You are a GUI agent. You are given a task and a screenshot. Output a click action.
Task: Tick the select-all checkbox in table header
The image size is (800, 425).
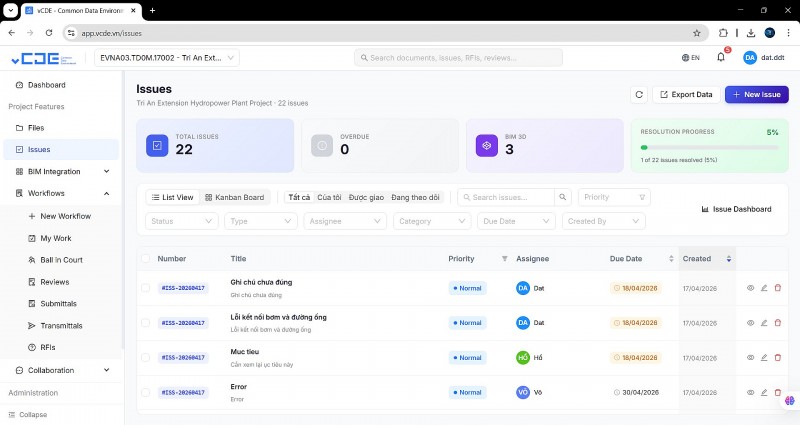[146, 259]
